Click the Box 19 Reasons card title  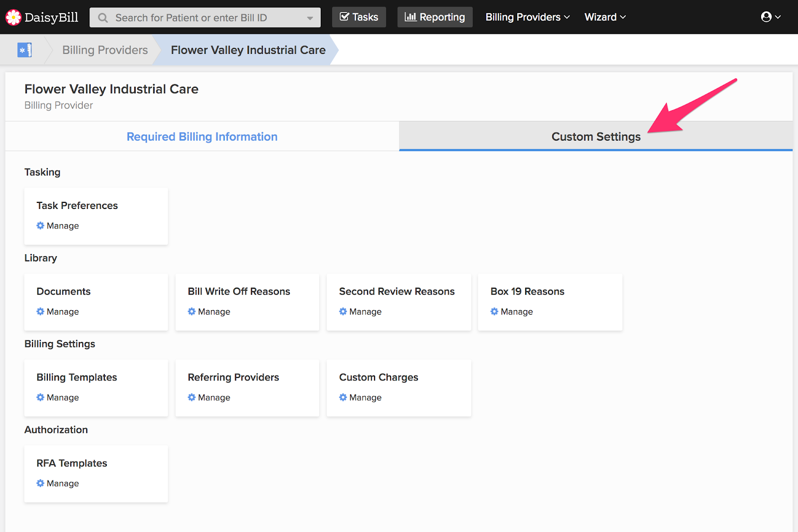(527, 291)
